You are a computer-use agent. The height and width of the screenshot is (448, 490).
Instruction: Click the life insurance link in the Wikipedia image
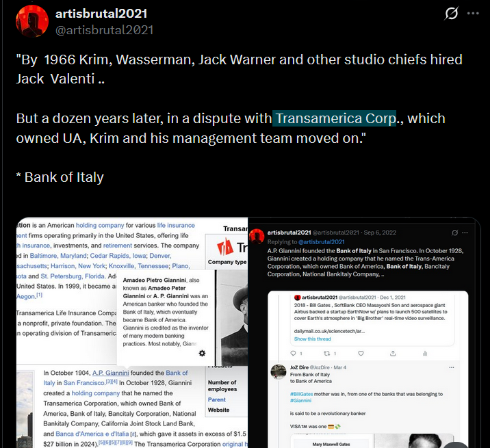click(x=176, y=225)
